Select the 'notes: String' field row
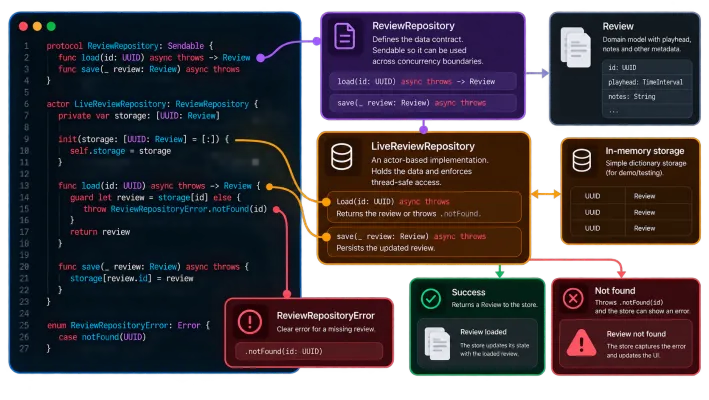The image size is (709, 400). pyautogui.click(x=647, y=97)
